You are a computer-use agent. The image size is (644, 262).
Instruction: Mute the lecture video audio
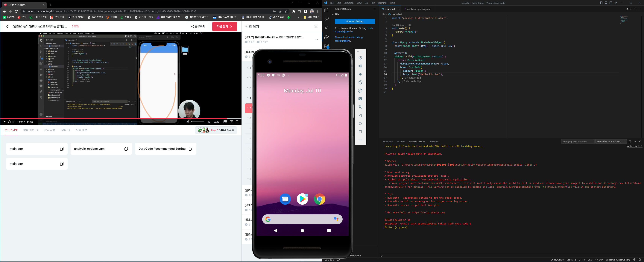pyautogui.click(x=188, y=122)
